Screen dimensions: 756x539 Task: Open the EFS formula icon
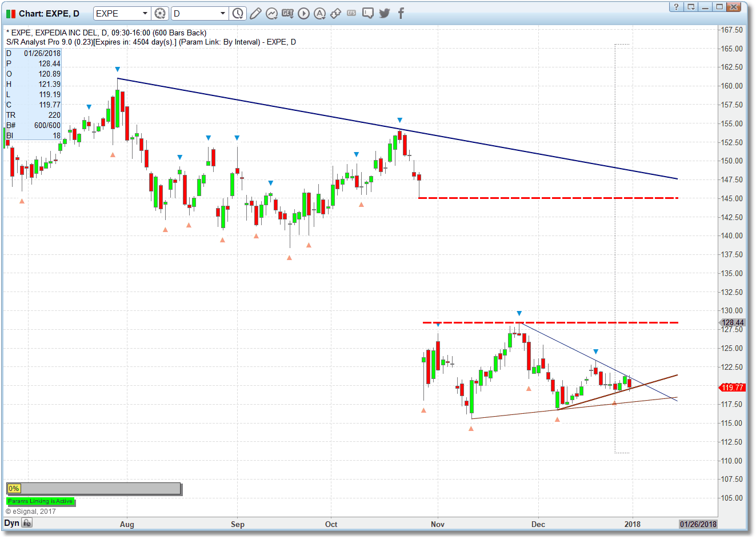pyautogui.click(x=351, y=13)
